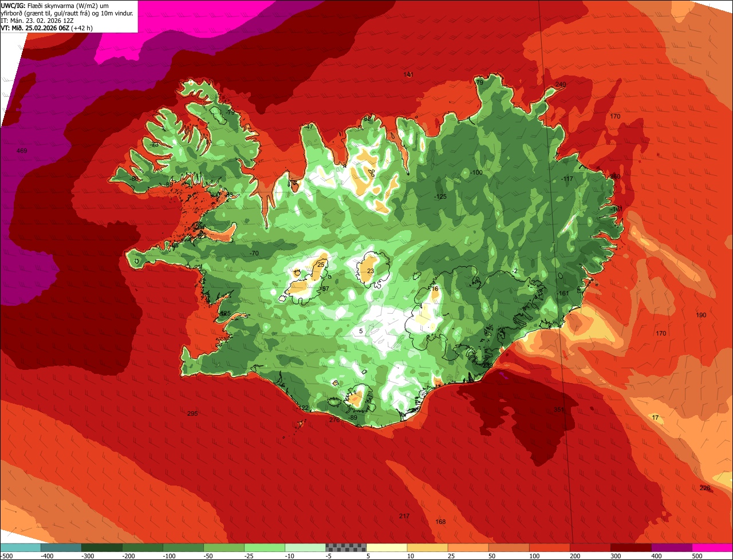Click the orange-red 100 to 200 legend swatch
The width and height of the screenshot is (733, 560).
click(x=549, y=547)
